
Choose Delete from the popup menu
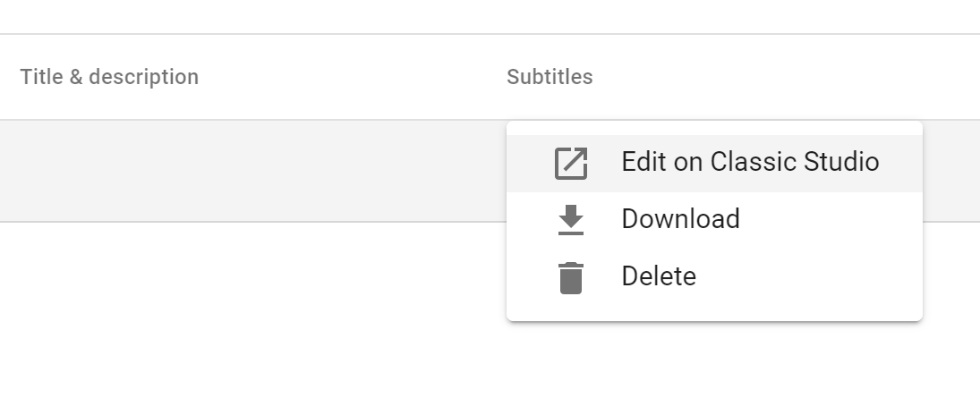[713, 276]
